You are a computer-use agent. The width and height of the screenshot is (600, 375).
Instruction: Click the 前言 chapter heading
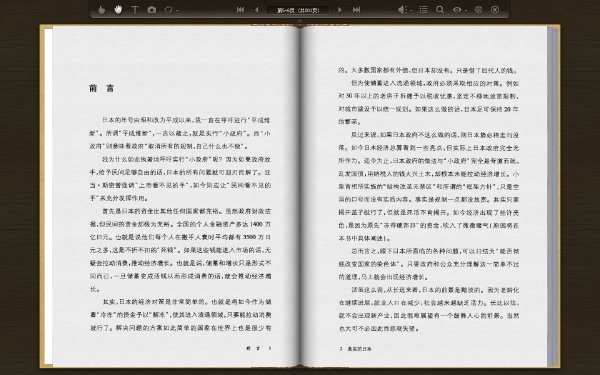tap(101, 88)
